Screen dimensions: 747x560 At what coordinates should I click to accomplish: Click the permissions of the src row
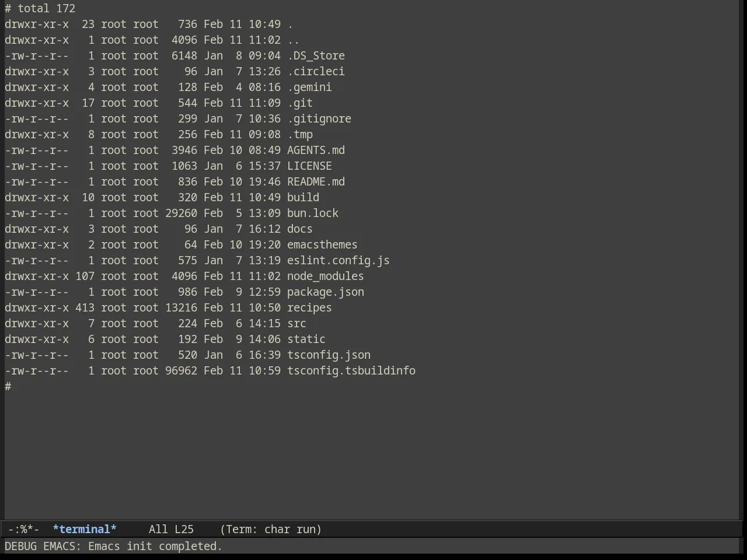pos(37,323)
